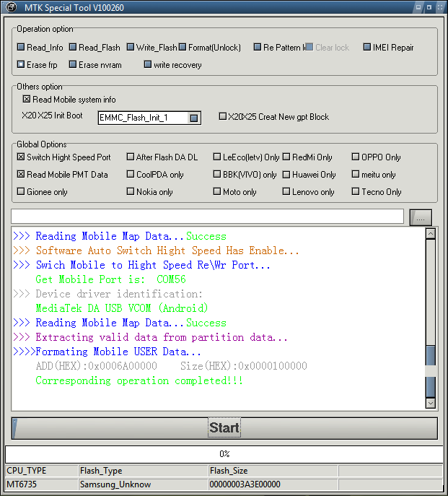
Task: Click 'Device driver identification:' log line
Action: 107,294
